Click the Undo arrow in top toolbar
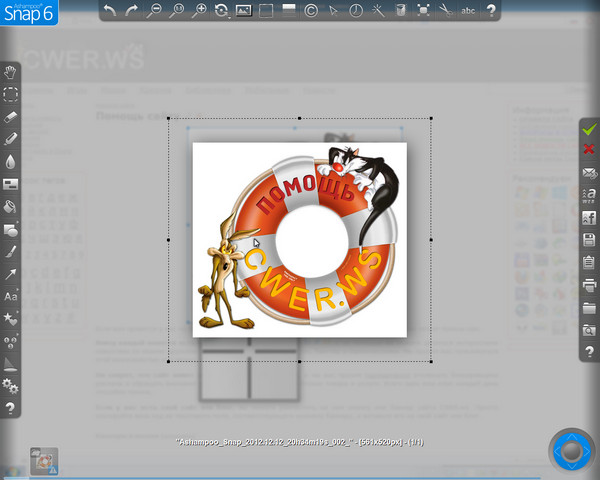Image resolution: width=600 pixels, height=480 pixels. pos(110,11)
